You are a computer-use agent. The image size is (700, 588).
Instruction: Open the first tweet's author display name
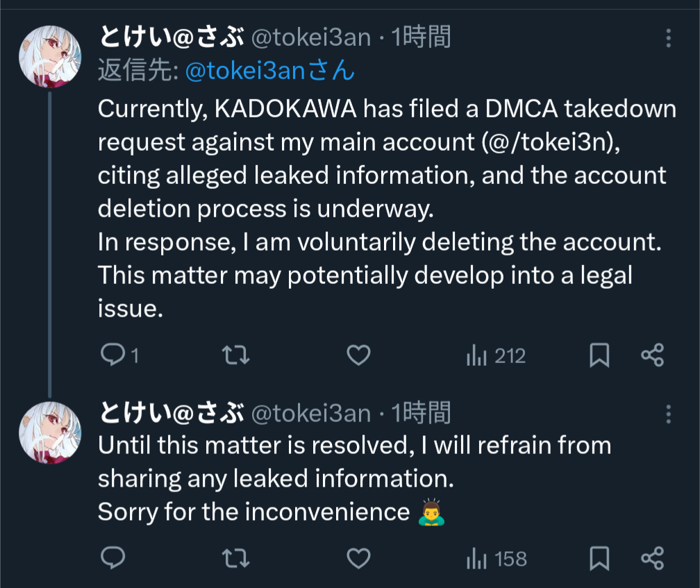[170, 37]
